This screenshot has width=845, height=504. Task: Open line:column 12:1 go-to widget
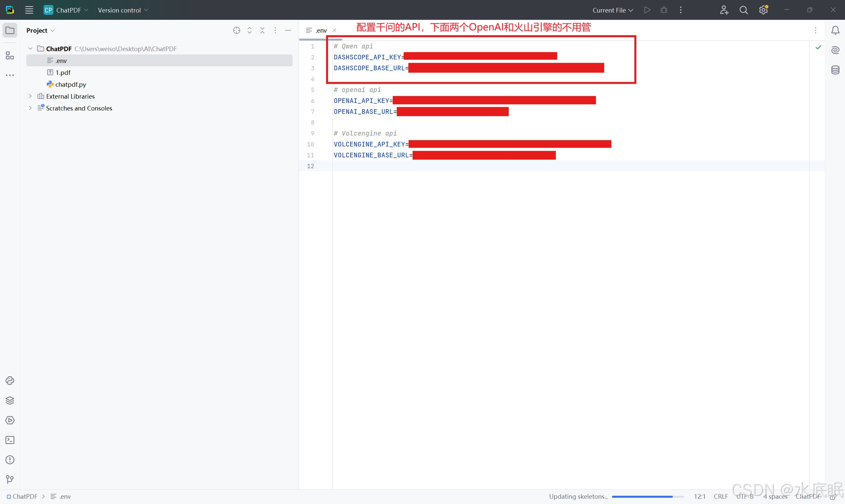click(x=699, y=496)
